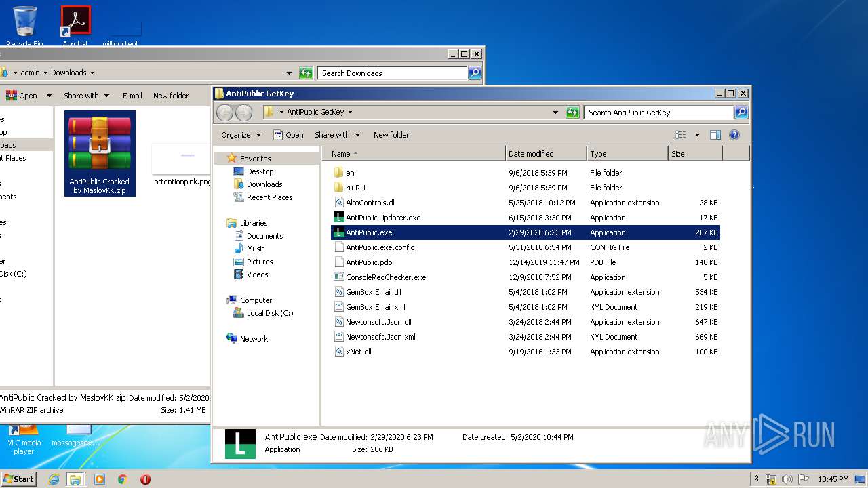Click the Back navigation arrow in AntiPublic GetKey

pyautogui.click(x=224, y=113)
